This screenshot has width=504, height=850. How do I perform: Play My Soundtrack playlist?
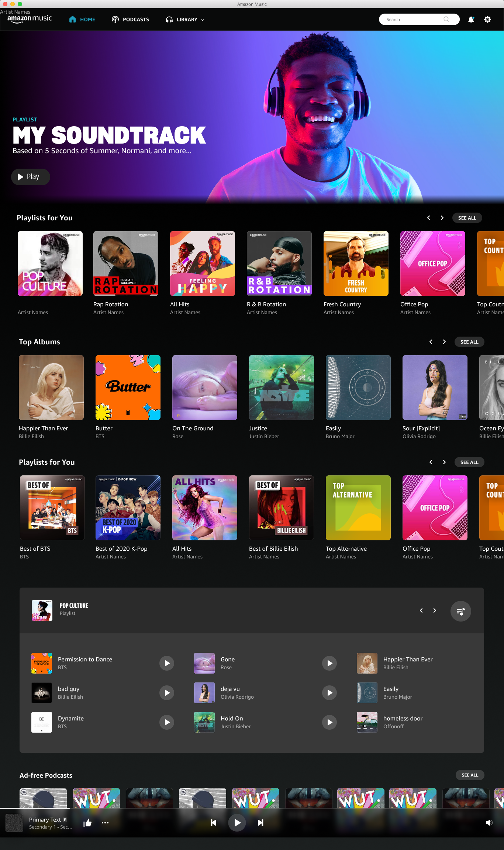pyautogui.click(x=31, y=177)
